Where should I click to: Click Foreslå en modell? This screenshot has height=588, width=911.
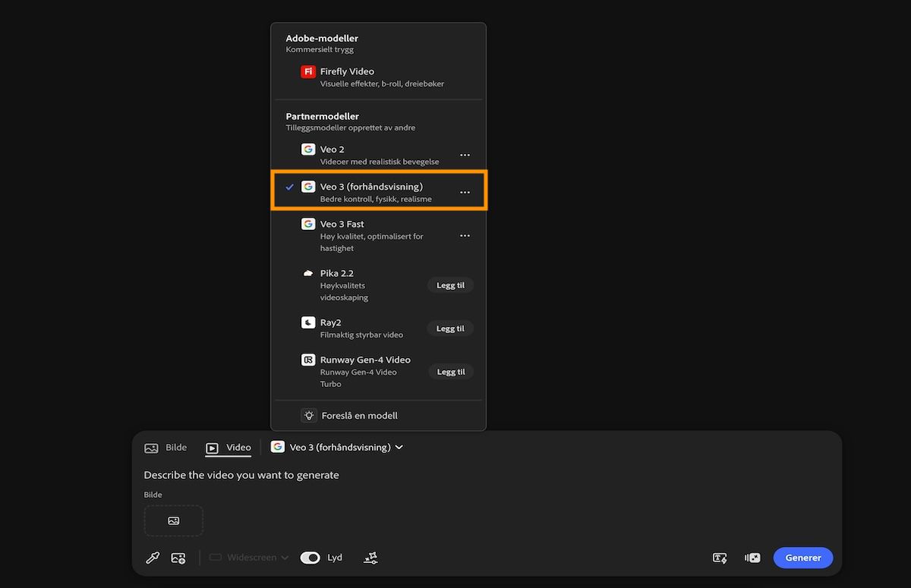[x=378, y=416]
